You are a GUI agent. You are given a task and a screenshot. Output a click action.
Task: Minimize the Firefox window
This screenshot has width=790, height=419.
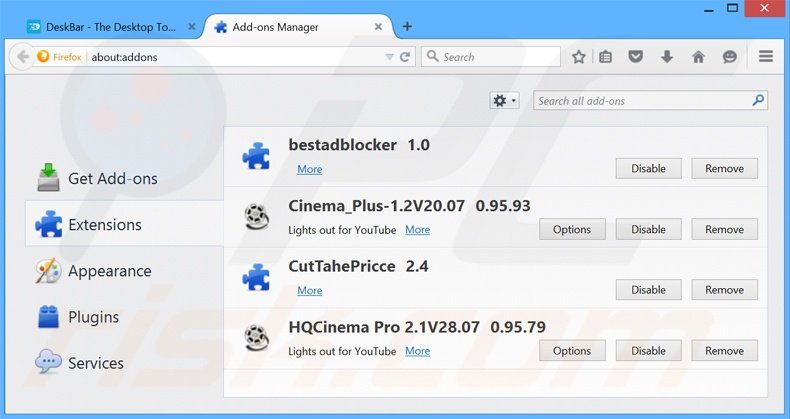point(709,9)
